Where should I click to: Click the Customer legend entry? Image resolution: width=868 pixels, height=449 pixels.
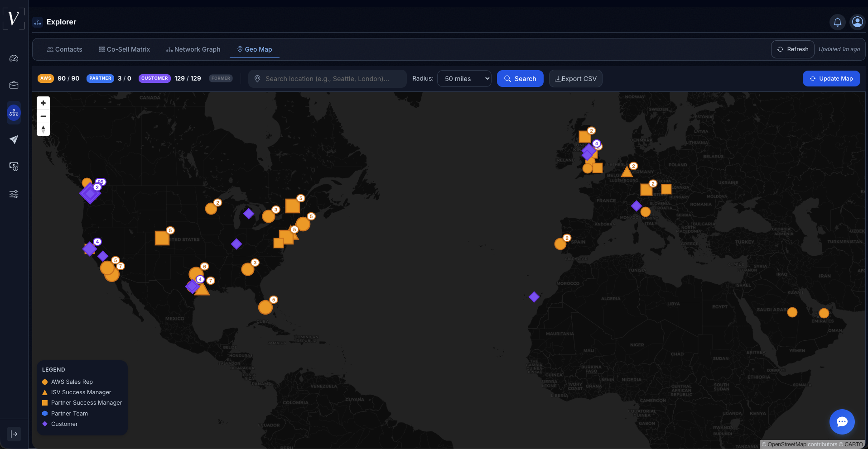point(60,424)
